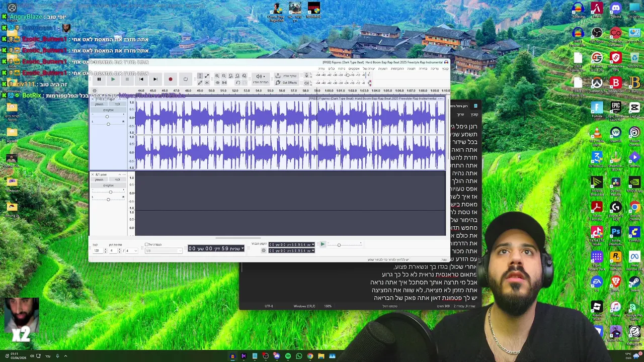The height and width of the screenshot is (362, 644).
Task: Open timeline options gear icon
Action: (94, 91)
